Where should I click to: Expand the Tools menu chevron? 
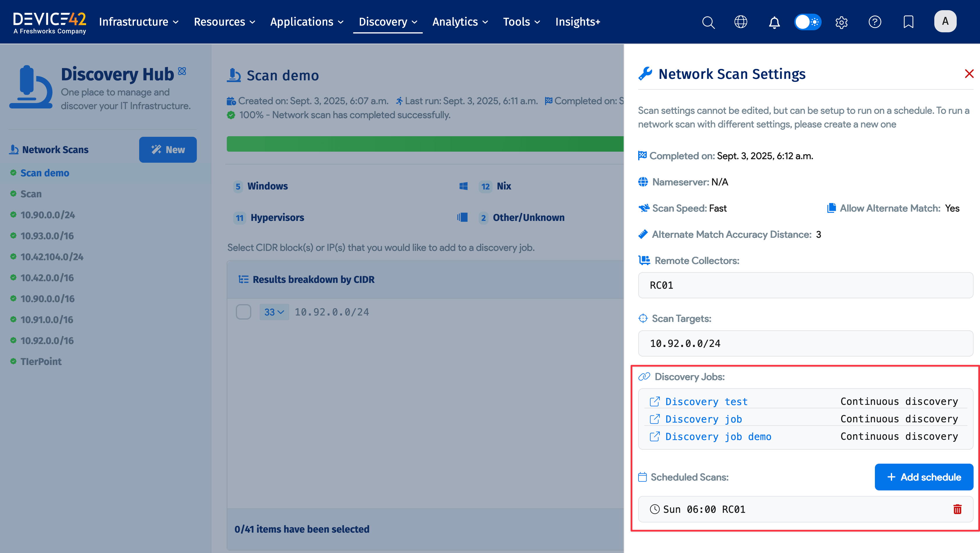pyautogui.click(x=537, y=22)
